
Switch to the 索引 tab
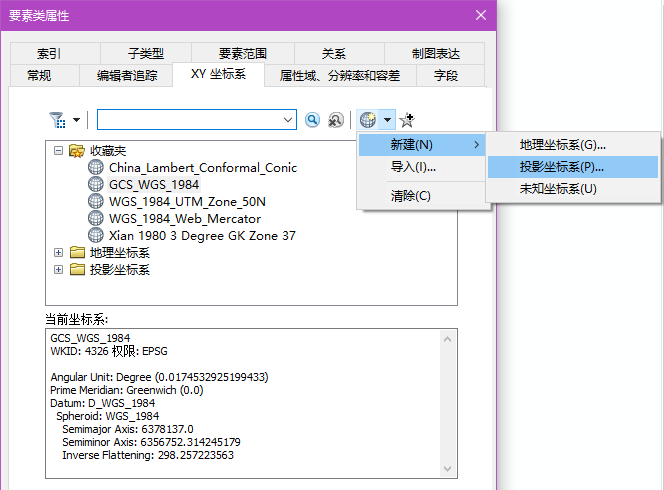click(55, 53)
